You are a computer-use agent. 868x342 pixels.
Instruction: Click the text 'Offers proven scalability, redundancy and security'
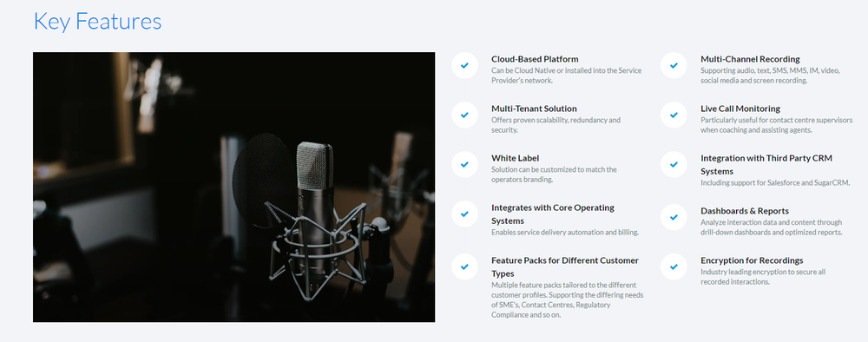pyautogui.click(x=556, y=125)
